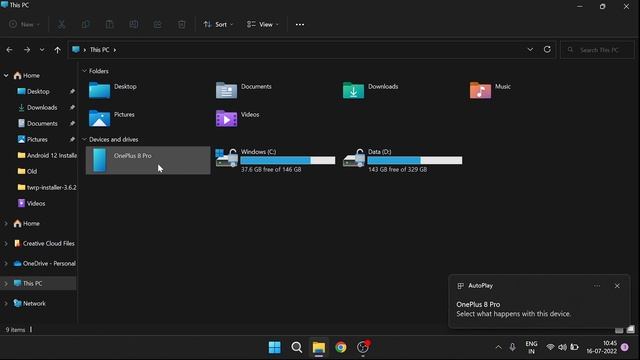Select the Data (D:) drive

pyautogui.click(x=402, y=160)
